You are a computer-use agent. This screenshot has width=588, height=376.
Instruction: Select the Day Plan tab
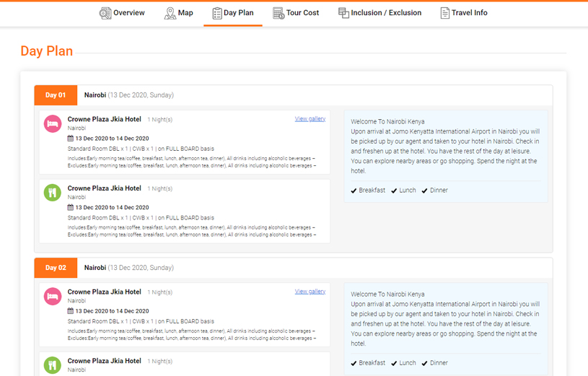(233, 13)
